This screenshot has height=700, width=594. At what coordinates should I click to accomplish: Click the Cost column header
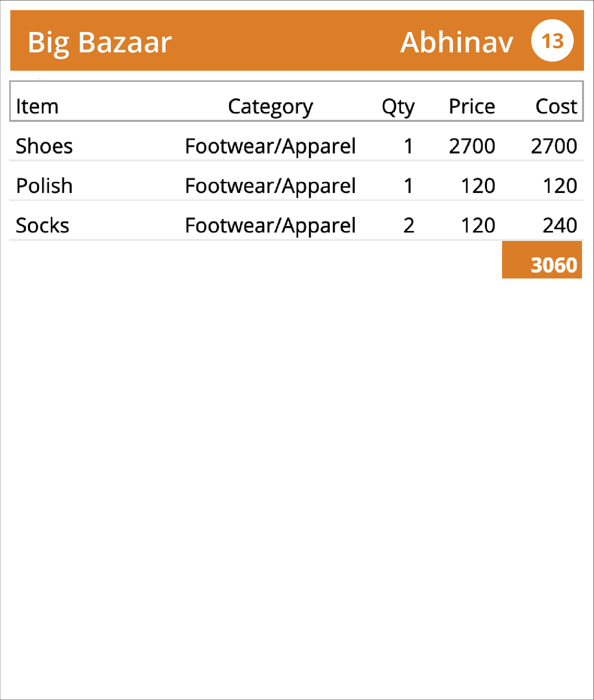tap(556, 106)
